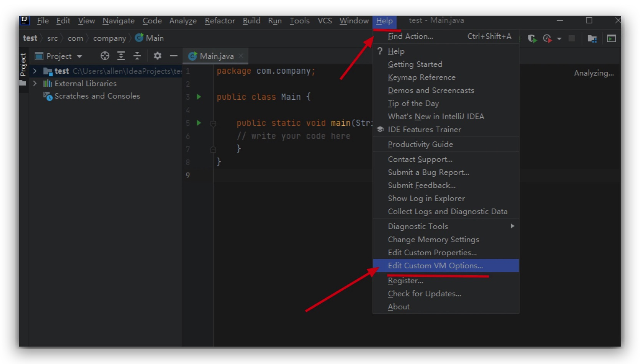This screenshot has height=364, width=640.
Task: Hide the Project tool window
Action: point(174,56)
